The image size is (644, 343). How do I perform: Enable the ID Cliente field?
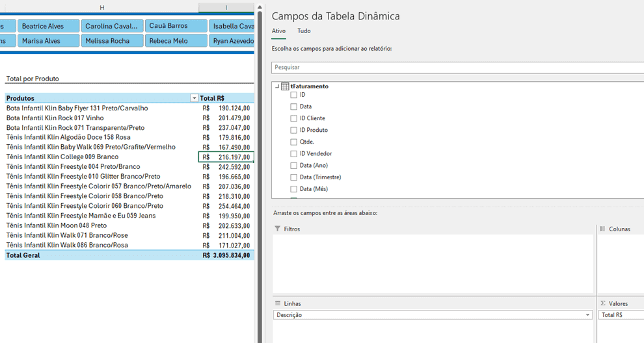[x=293, y=119]
